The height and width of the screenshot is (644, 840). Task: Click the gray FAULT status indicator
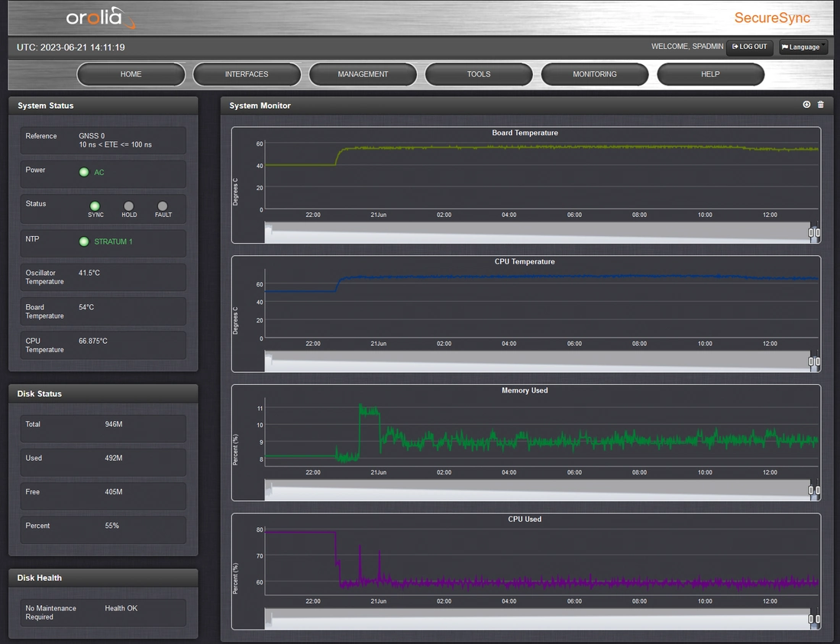point(163,205)
